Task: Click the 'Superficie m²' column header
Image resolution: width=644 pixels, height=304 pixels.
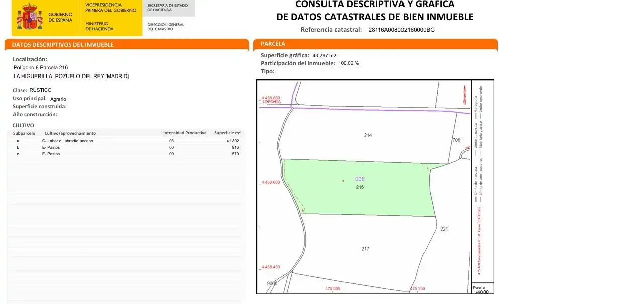Action: point(227,133)
